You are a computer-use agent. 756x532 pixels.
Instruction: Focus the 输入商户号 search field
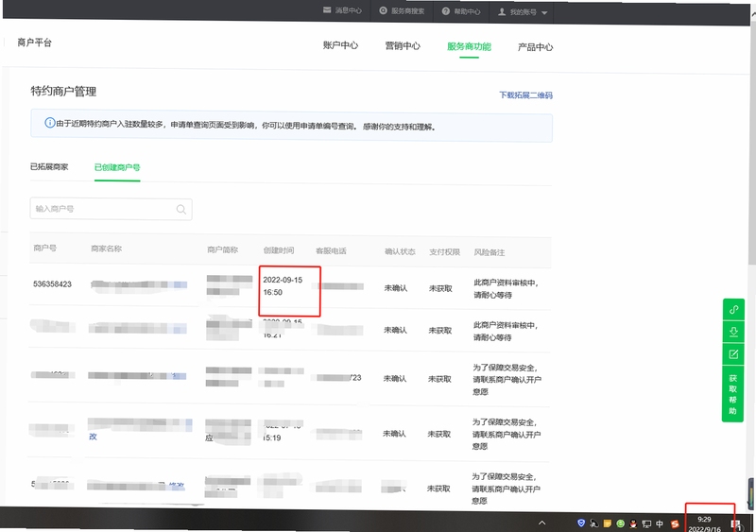pos(111,209)
